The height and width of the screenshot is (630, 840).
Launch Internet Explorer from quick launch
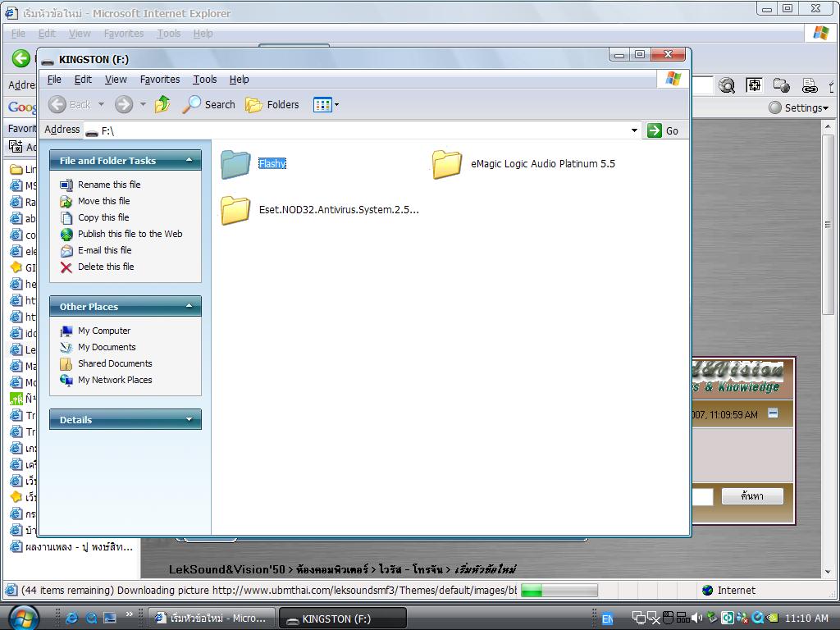click(x=72, y=619)
